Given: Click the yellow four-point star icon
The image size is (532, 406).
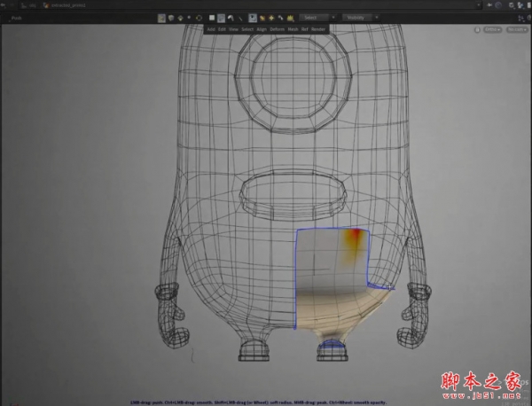Looking at the screenshot, I should point(271,18).
